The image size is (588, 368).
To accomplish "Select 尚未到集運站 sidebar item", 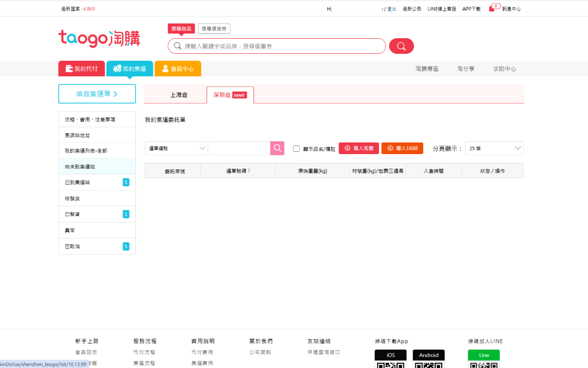I will 97,167.
